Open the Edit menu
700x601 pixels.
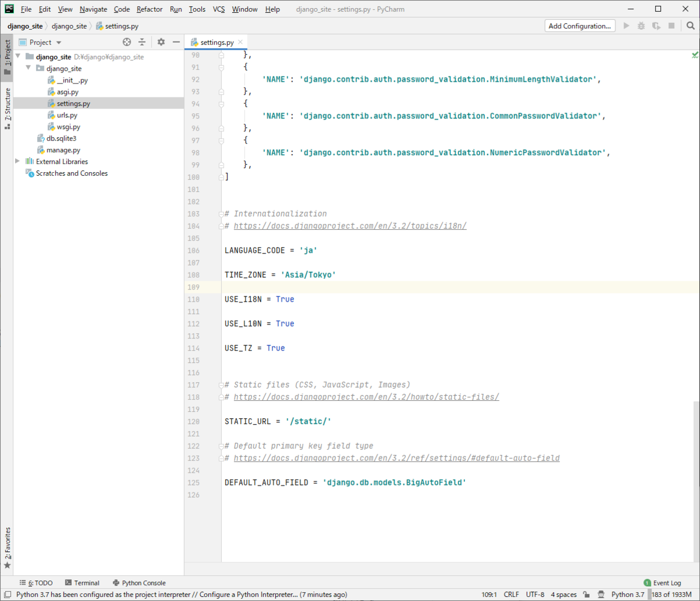coord(45,9)
